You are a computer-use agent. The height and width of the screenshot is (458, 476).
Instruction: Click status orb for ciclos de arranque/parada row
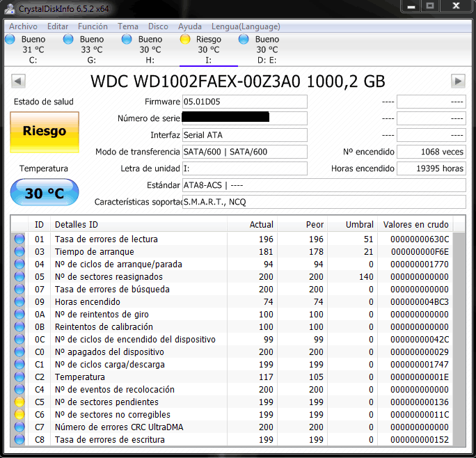(x=19, y=264)
